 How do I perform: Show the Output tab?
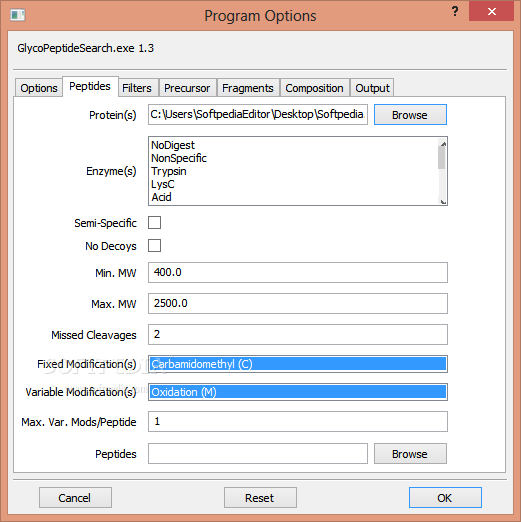coord(372,88)
